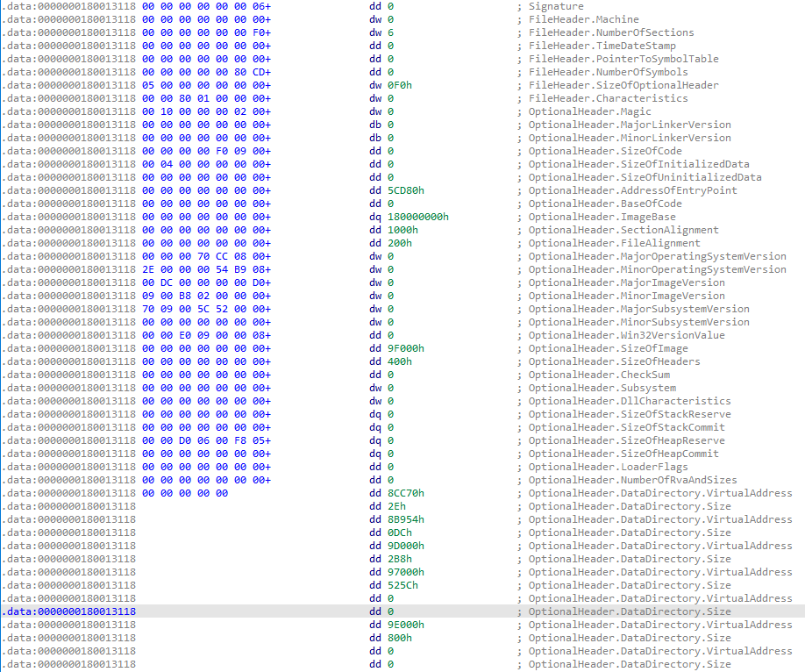Click the 'OptionalHeader.SizeOfCode' comment
The height and width of the screenshot is (672, 805).
coord(605,151)
